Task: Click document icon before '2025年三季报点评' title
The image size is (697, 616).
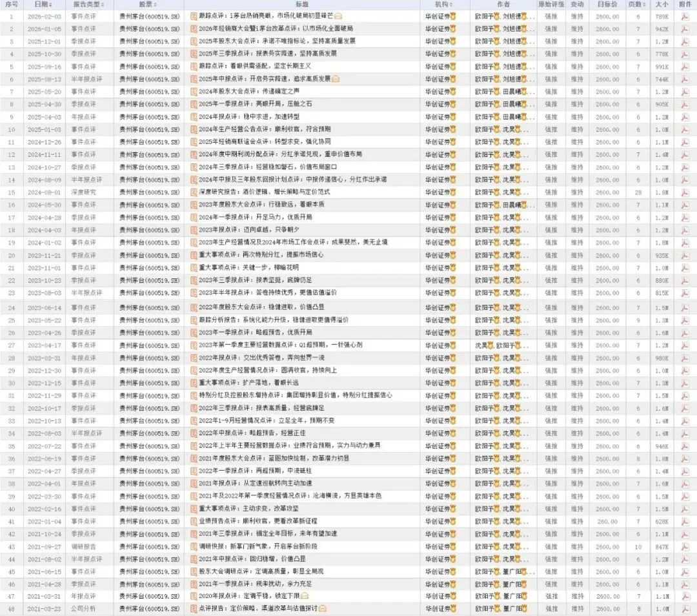Action: pyautogui.click(x=194, y=54)
